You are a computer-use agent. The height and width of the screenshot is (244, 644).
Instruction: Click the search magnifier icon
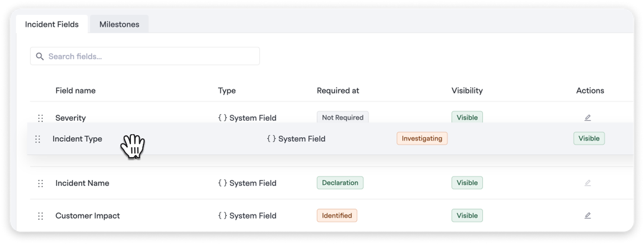(x=40, y=56)
